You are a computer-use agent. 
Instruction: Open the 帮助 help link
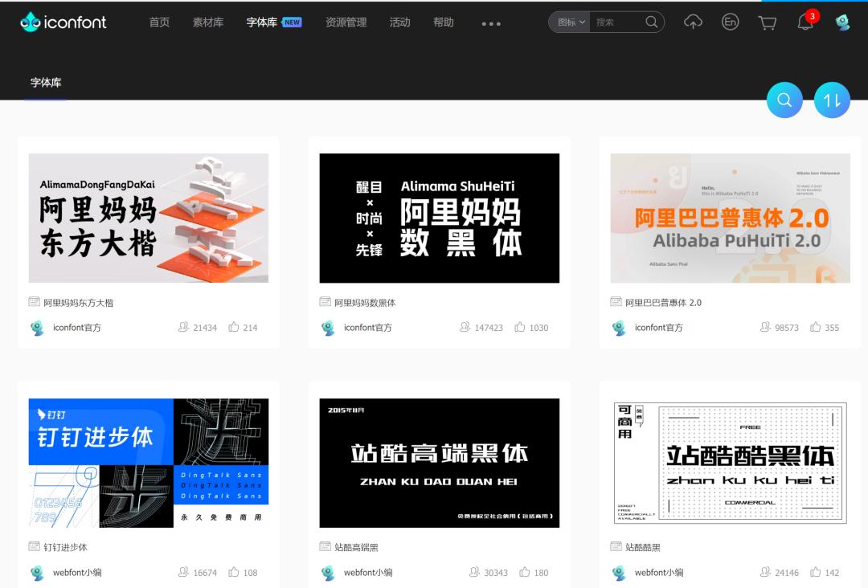tap(444, 22)
